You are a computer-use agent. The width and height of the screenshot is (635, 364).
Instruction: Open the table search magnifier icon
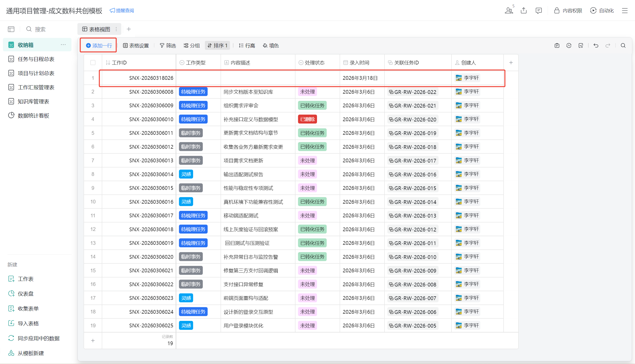623,46
